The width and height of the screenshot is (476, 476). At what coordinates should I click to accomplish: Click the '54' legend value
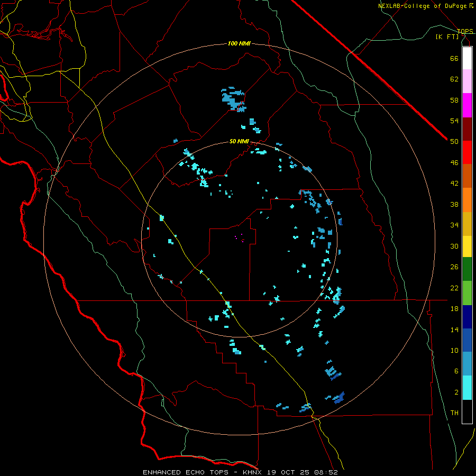click(x=454, y=121)
